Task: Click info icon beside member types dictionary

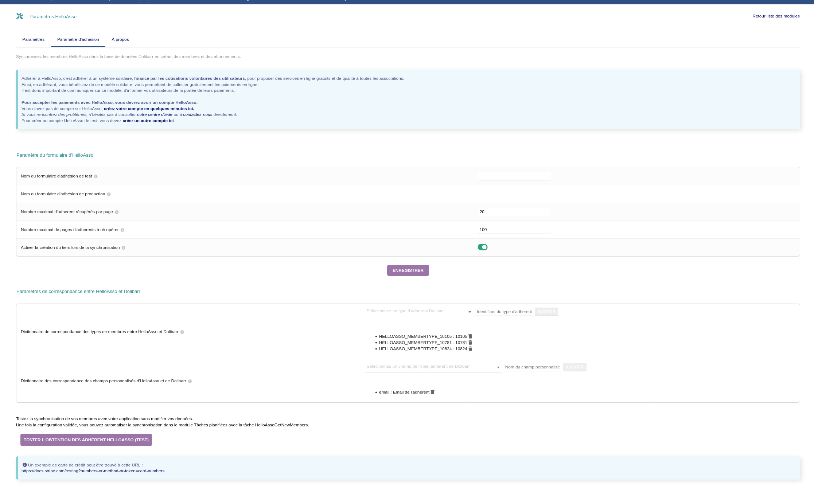Action: [182, 332]
